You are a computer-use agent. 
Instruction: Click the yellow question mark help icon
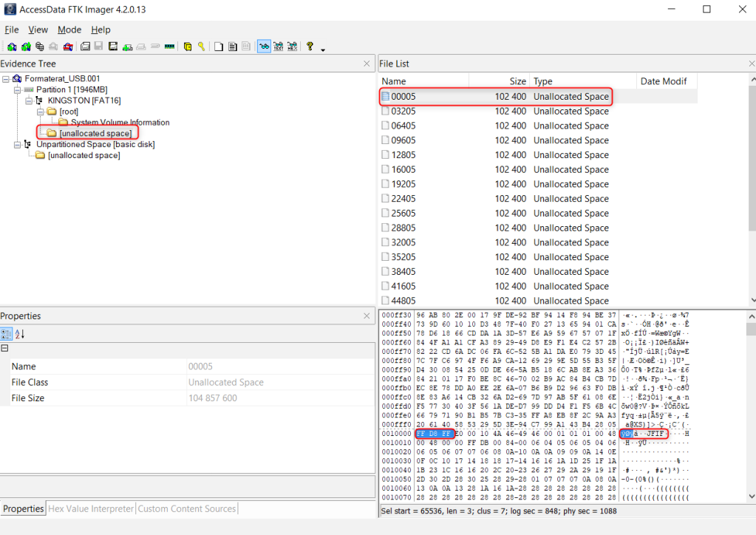click(310, 47)
